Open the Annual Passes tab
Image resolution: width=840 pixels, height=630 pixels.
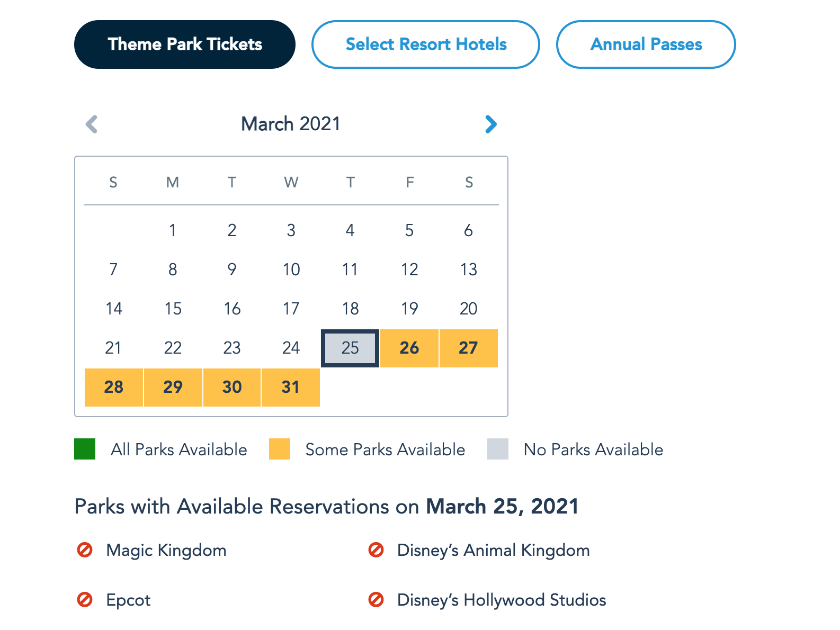click(x=646, y=44)
